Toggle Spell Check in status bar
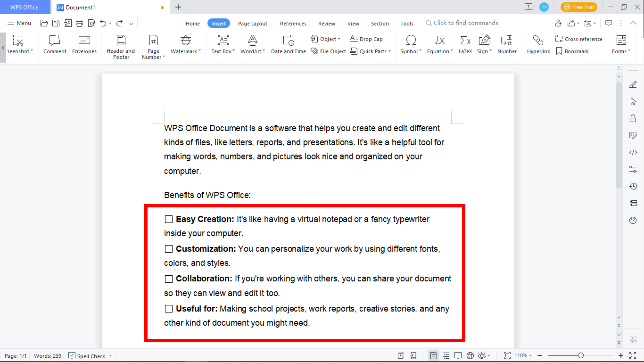This screenshot has height=362, width=644. click(x=87, y=356)
